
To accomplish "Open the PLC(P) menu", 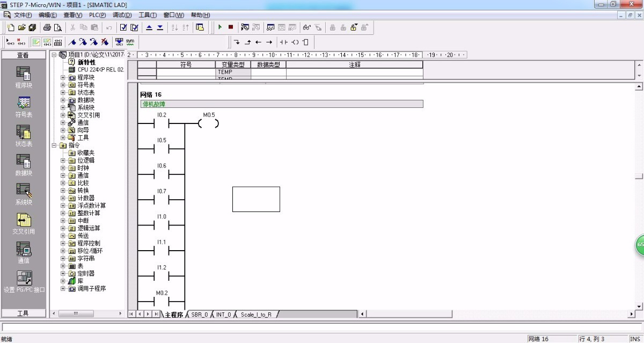I will (x=97, y=15).
